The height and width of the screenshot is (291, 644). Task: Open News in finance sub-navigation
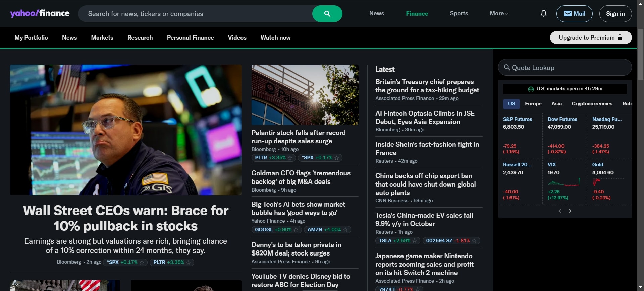(x=69, y=38)
